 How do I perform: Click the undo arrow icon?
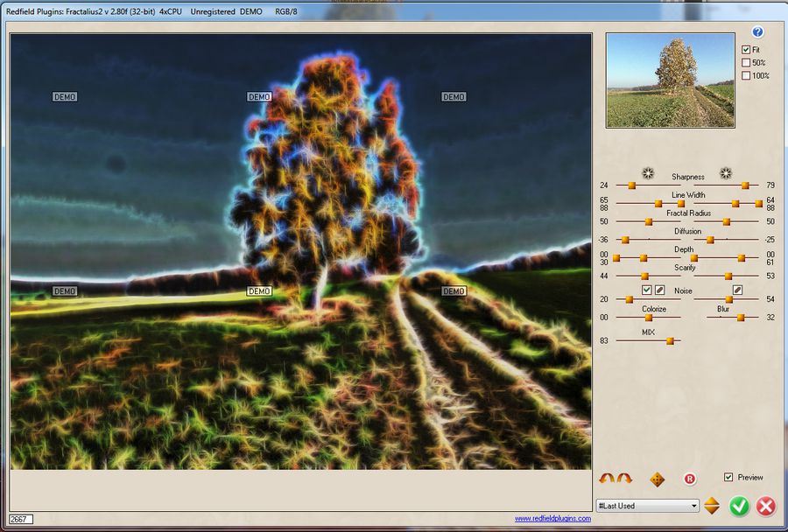click(607, 479)
